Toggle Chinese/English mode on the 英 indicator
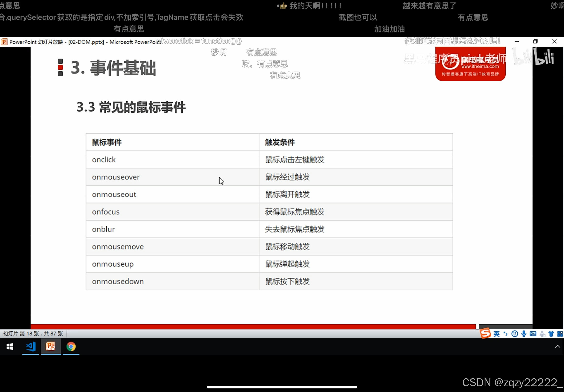 [496, 333]
